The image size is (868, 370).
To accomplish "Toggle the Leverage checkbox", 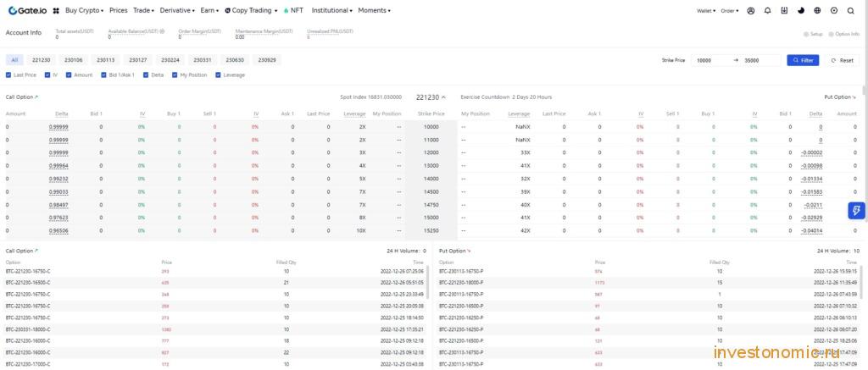I will tap(218, 75).
